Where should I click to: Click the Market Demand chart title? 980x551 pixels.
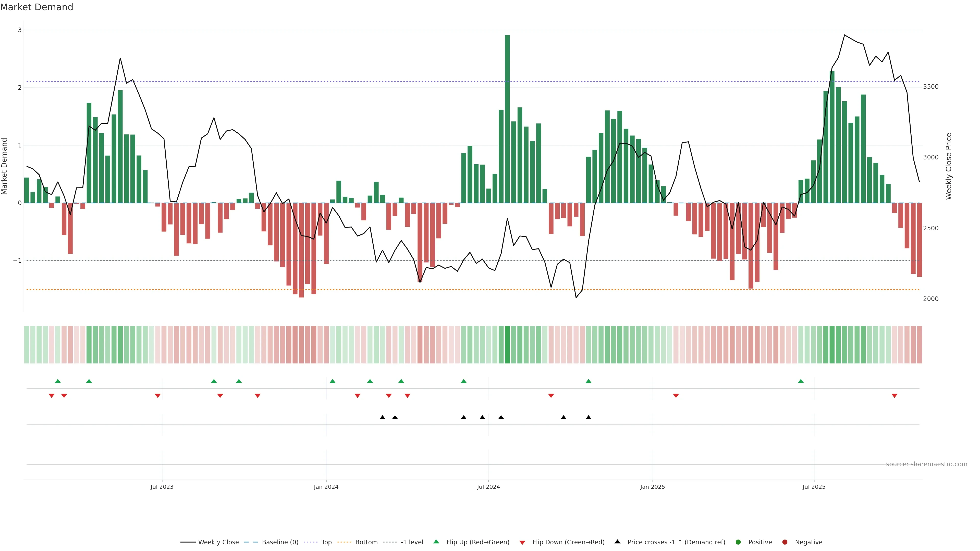36,7
